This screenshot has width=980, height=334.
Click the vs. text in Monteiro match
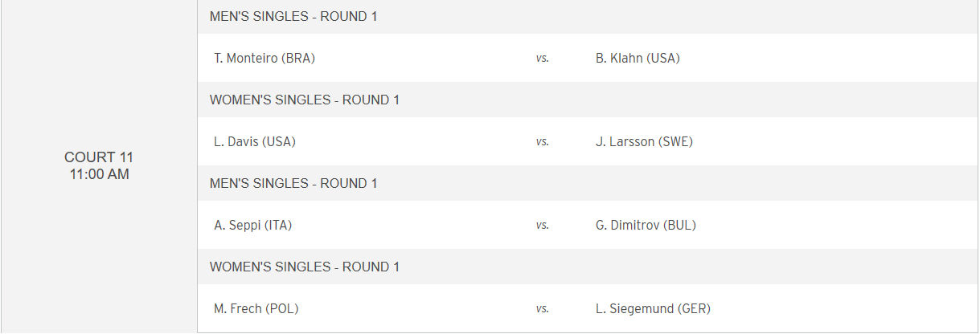[543, 58]
